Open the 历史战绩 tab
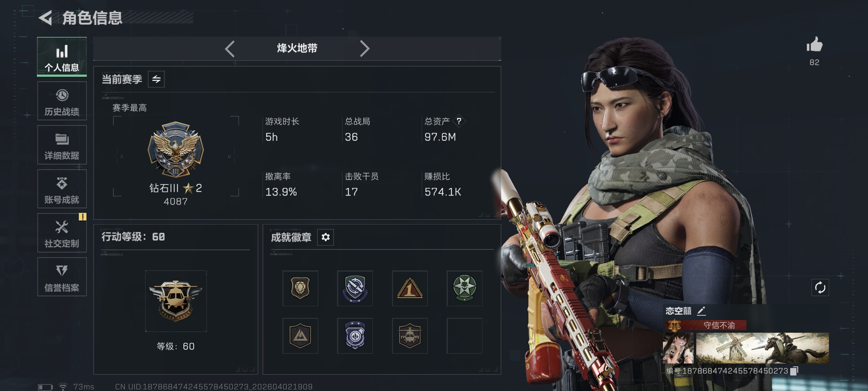The width and height of the screenshot is (868, 391). [62, 101]
